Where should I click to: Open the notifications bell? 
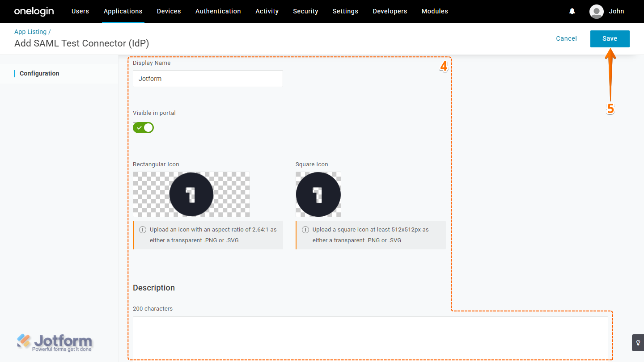pos(572,11)
